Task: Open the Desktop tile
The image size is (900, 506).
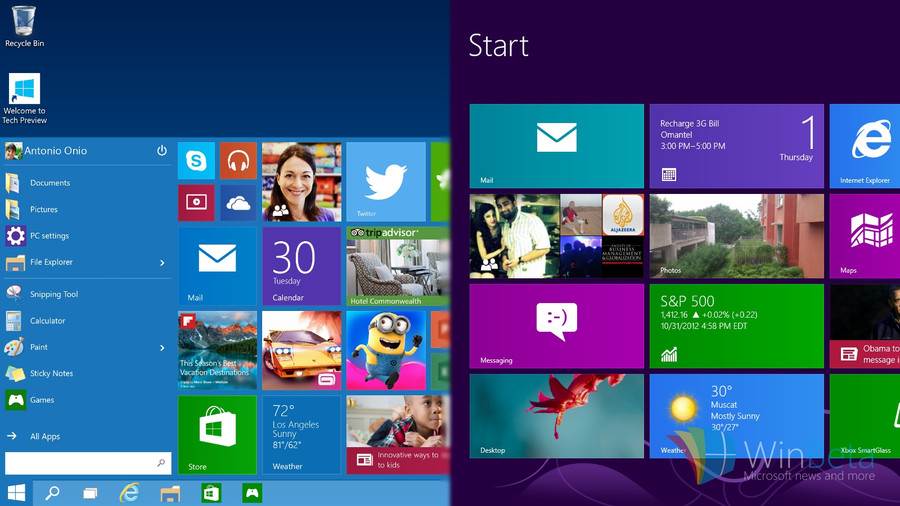Action: [x=557, y=416]
